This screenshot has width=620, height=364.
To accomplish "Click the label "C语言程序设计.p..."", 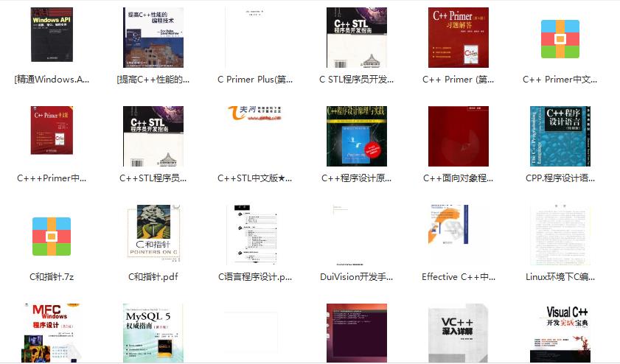I will (255, 276).
